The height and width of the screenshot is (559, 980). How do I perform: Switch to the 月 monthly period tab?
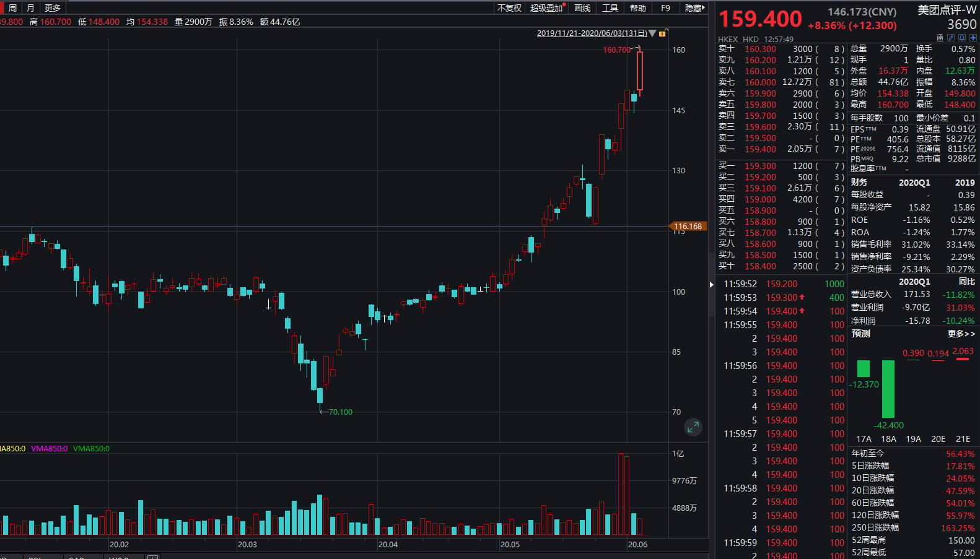pos(30,8)
